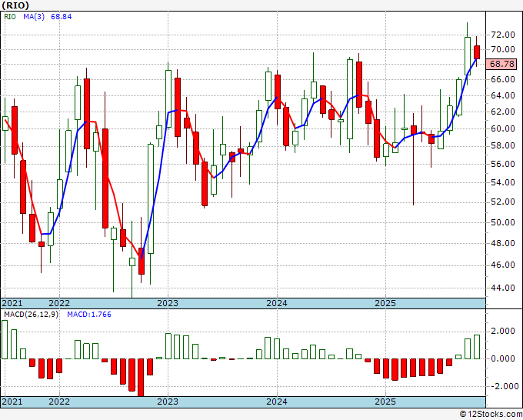Click the 2.000 MACD axis label

point(503,331)
